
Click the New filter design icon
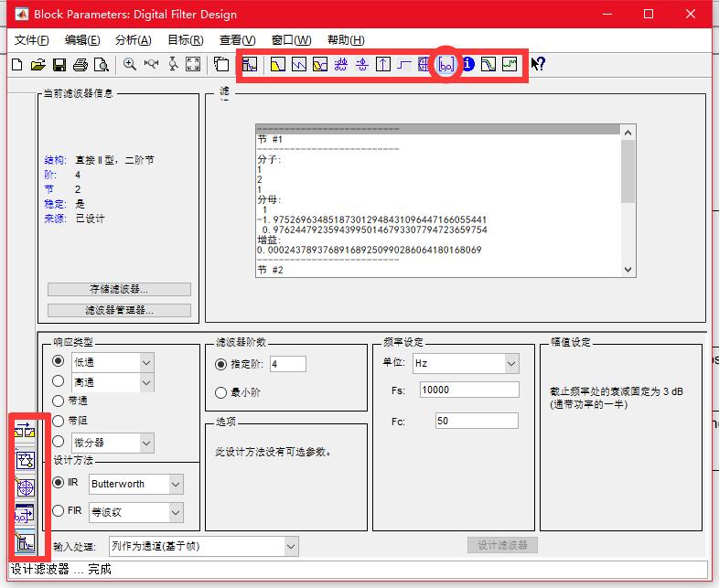[x=17, y=65]
